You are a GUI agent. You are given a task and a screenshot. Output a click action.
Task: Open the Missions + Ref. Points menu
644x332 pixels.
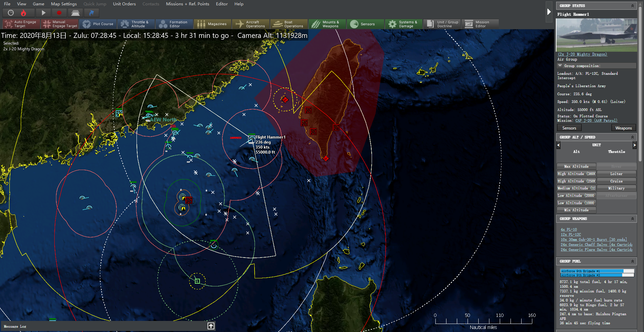(187, 4)
